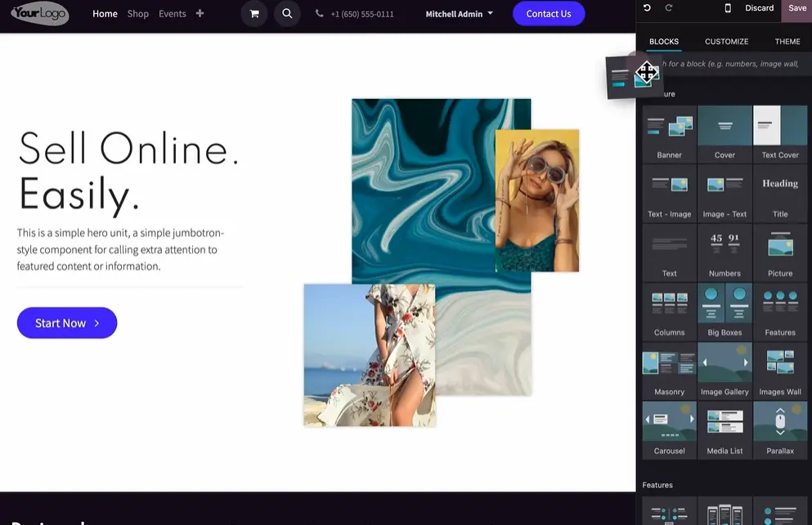This screenshot has height=525, width=812.
Task: Expand the Mitchell Admin user dropdown
Action: click(459, 14)
